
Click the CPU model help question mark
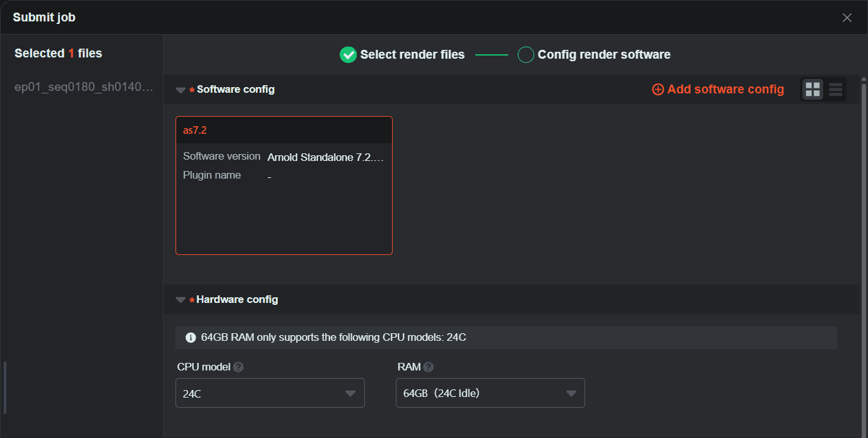coord(239,367)
